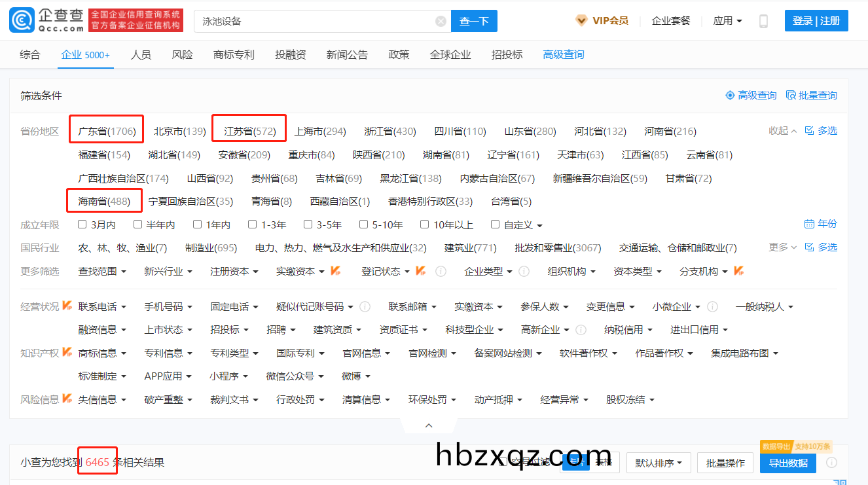The image size is (868, 485).
Task: Collapse the province list via 收起
Action: click(x=782, y=131)
